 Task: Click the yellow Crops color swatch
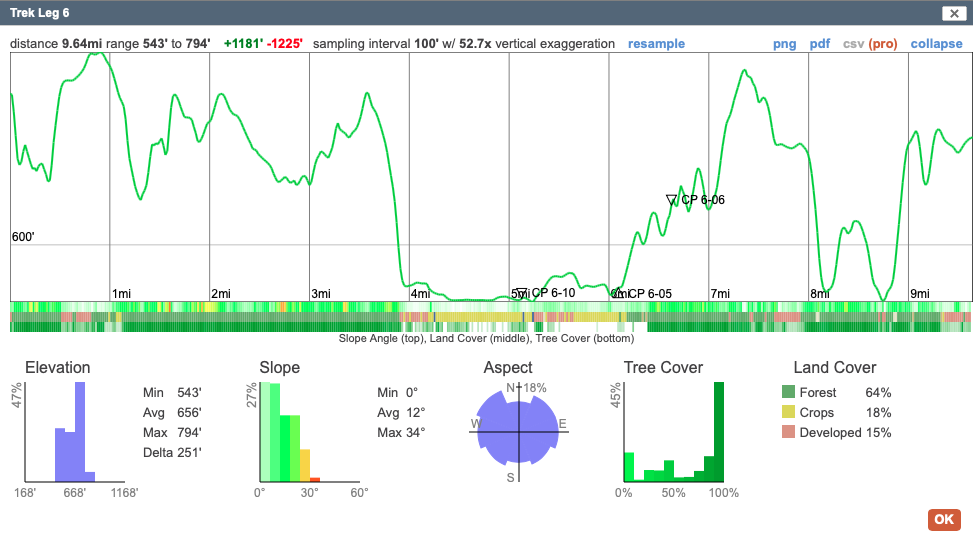click(x=787, y=413)
